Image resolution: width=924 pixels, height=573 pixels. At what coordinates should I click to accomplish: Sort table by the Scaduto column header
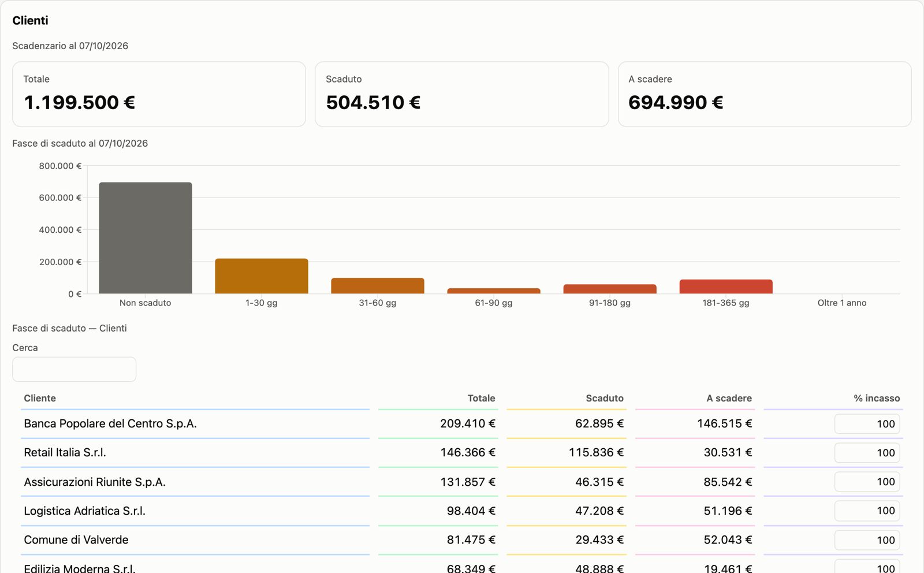pos(605,398)
